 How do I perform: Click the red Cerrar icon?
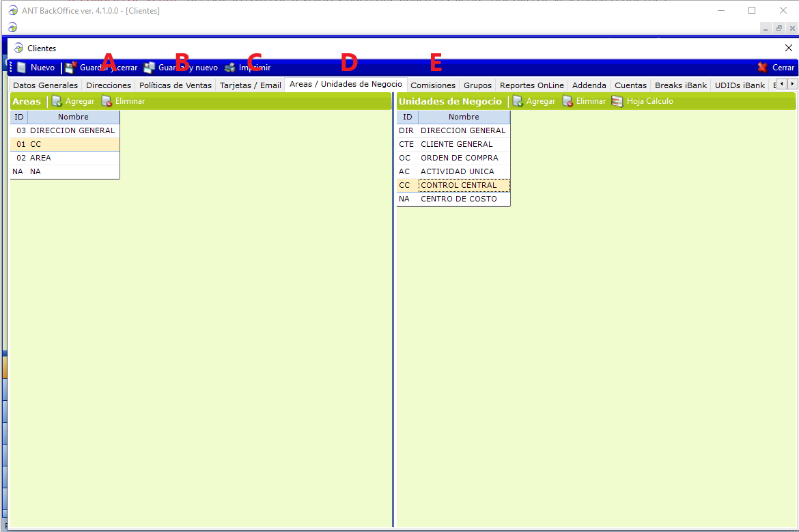click(763, 68)
